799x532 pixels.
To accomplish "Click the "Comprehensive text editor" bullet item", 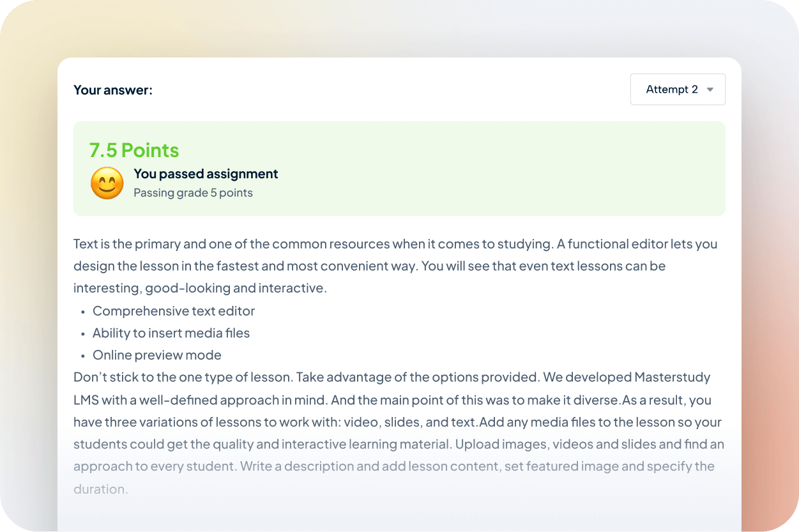I will 174,311.
